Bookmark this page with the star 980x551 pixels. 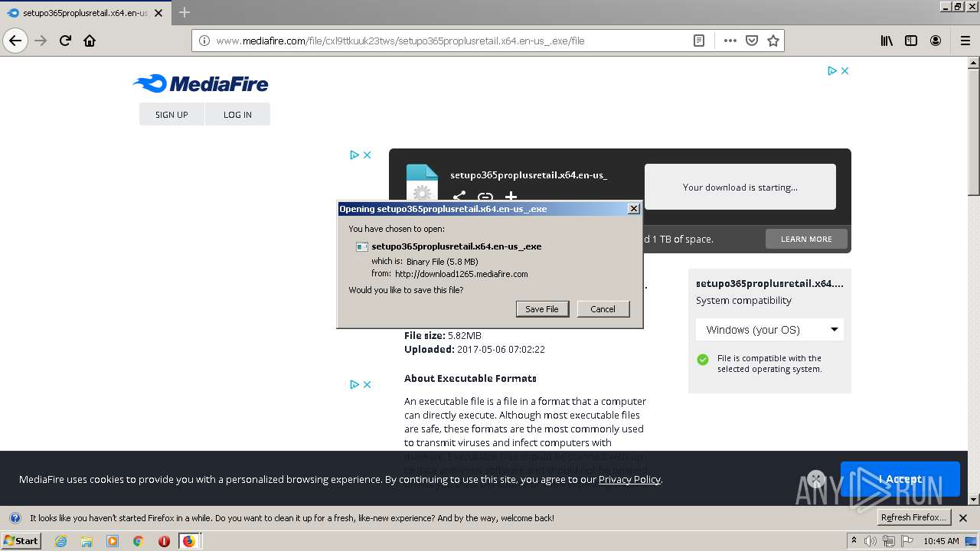pos(773,41)
